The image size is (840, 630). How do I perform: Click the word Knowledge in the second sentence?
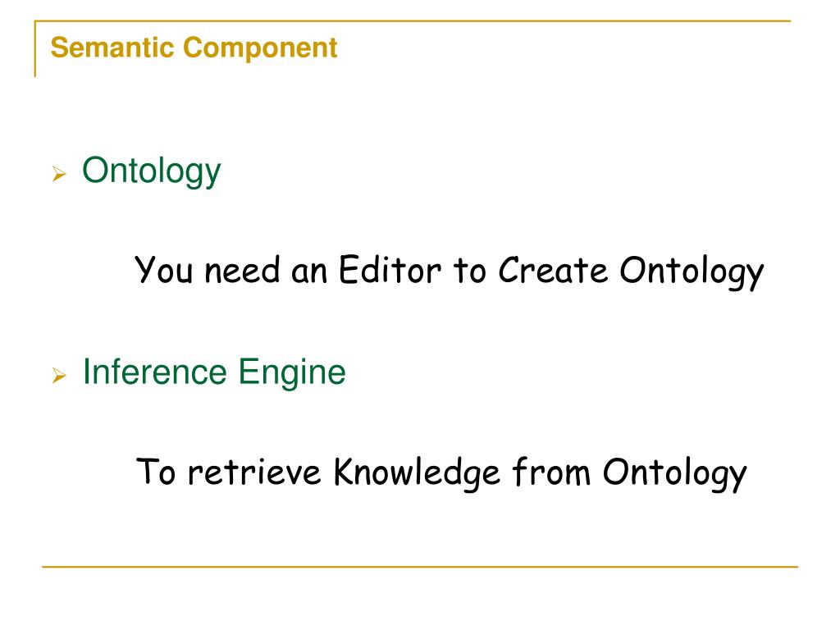pyautogui.click(x=417, y=472)
